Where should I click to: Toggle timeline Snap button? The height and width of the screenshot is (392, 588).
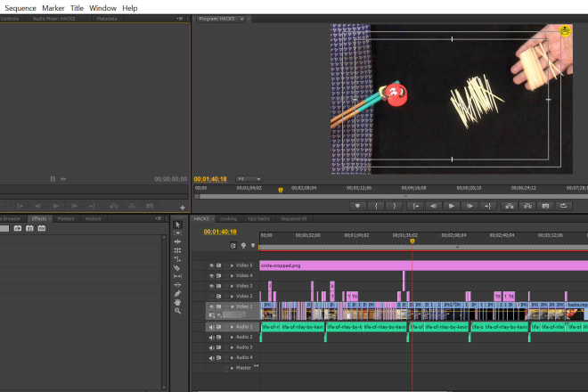[233, 246]
